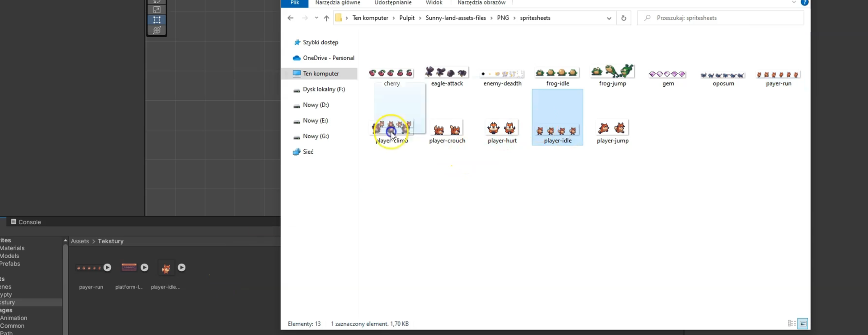Open the Narzędzia główne ribbon tab
The height and width of the screenshot is (335, 868).
pos(338,3)
